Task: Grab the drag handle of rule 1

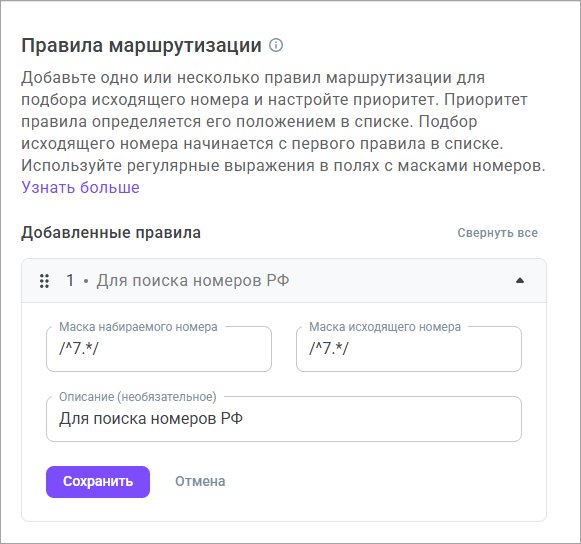Action: 44,281
